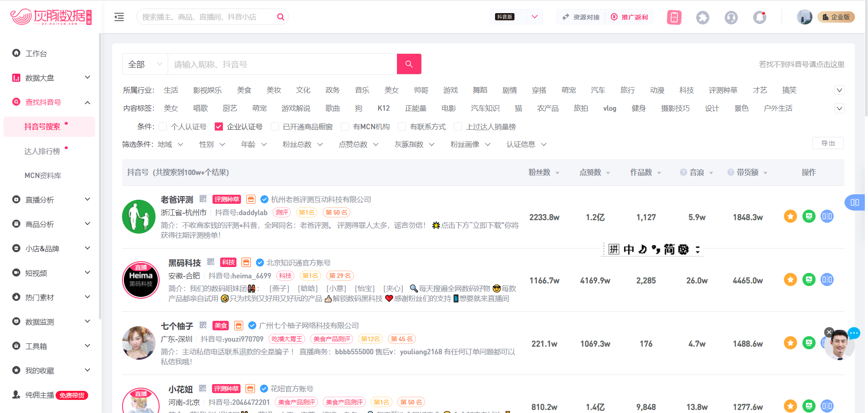
Task: Uncheck the 企业认证号 checkbox
Action: [x=219, y=127]
